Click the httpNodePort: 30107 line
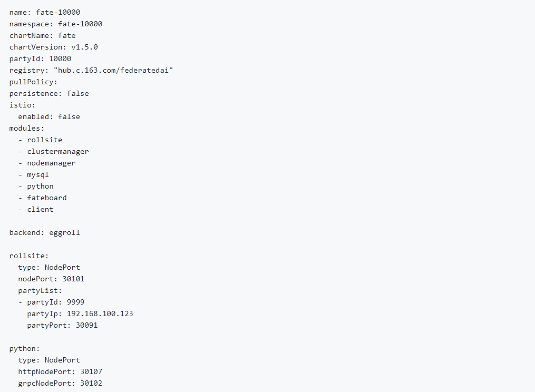 (60, 371)
